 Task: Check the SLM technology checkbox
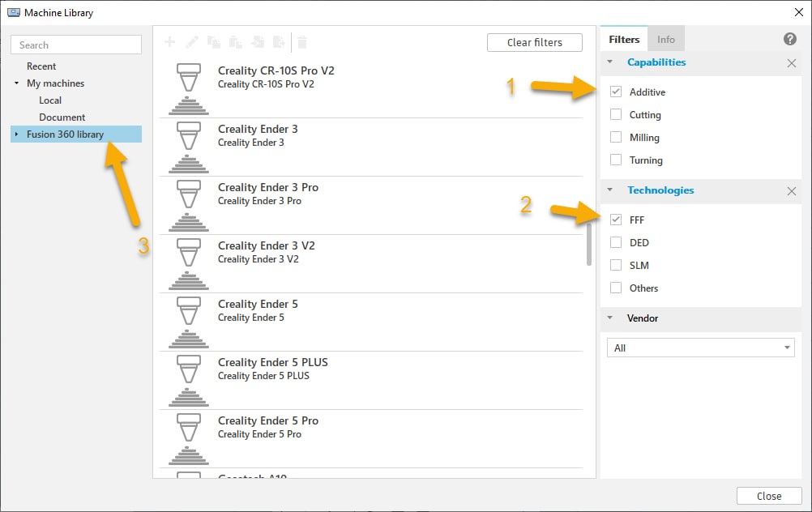tap(616, 265)
